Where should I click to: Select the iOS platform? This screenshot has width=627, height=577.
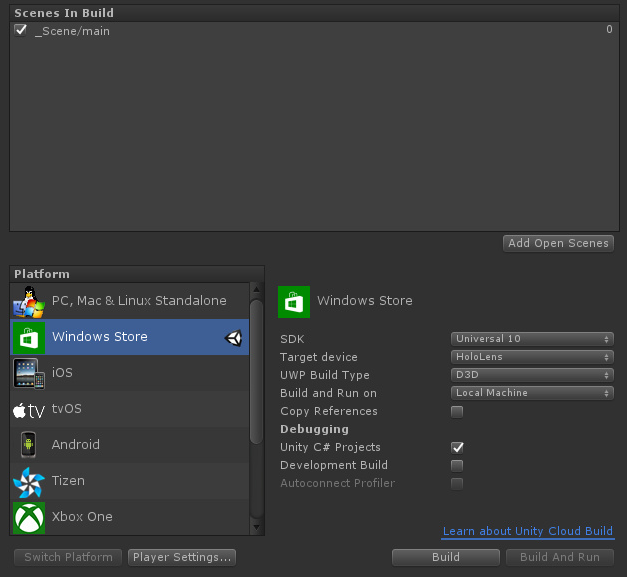coord(130,373)
